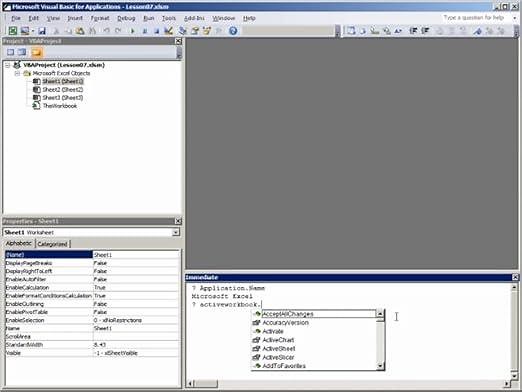Click the Outdent icon on Edit toolbar
Viewport: 522px width, 392px height.
425,31
